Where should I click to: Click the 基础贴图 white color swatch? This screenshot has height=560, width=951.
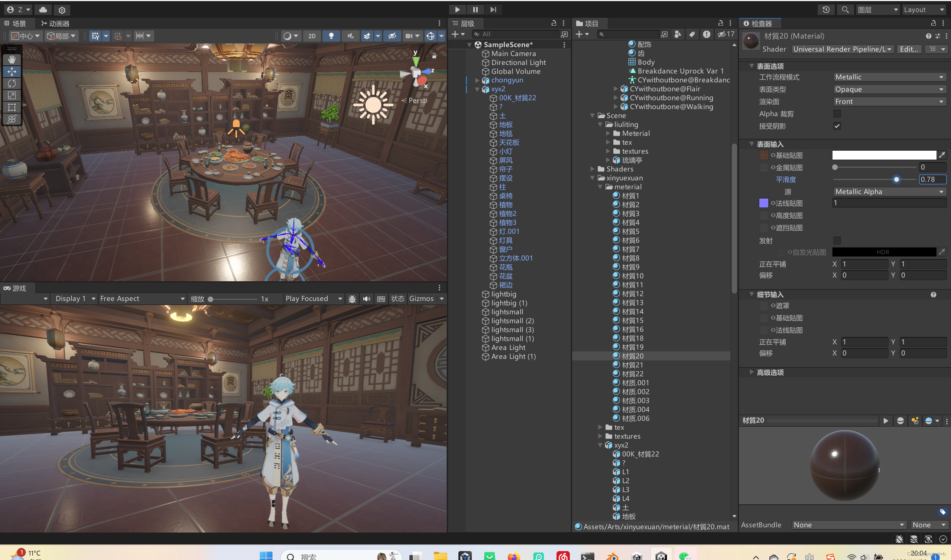(x=884, y=155)
